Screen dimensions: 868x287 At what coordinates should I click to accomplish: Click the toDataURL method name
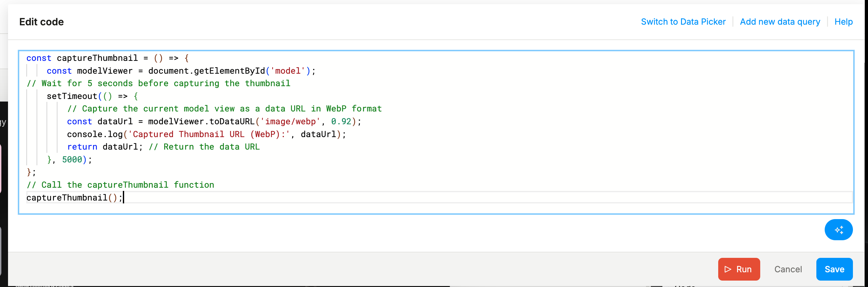pyautogui.click(x=232, y=121)
